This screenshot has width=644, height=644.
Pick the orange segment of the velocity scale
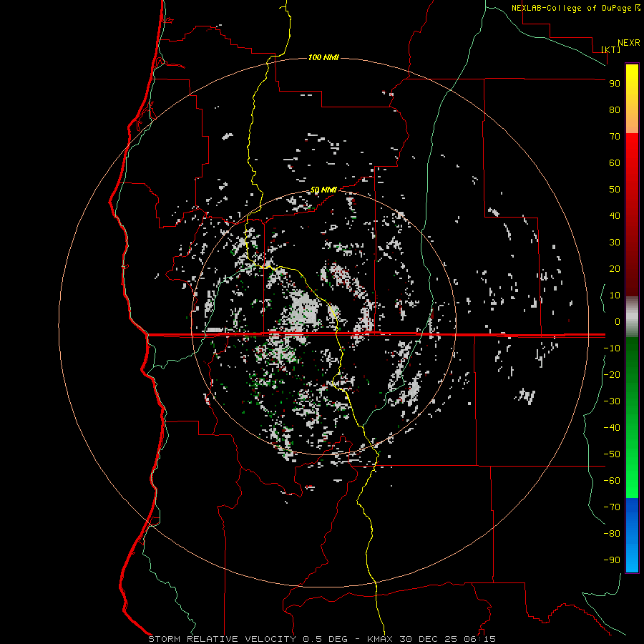point(632,122)
